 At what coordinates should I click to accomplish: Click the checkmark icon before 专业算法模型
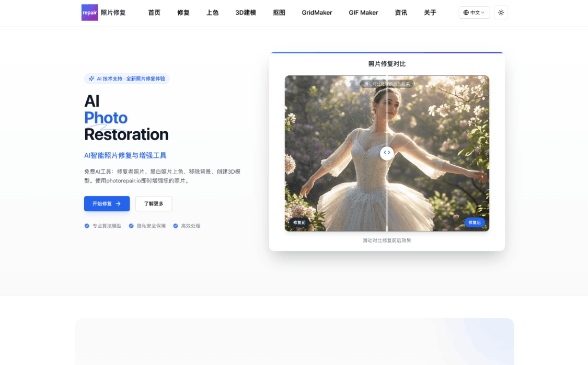87,226
